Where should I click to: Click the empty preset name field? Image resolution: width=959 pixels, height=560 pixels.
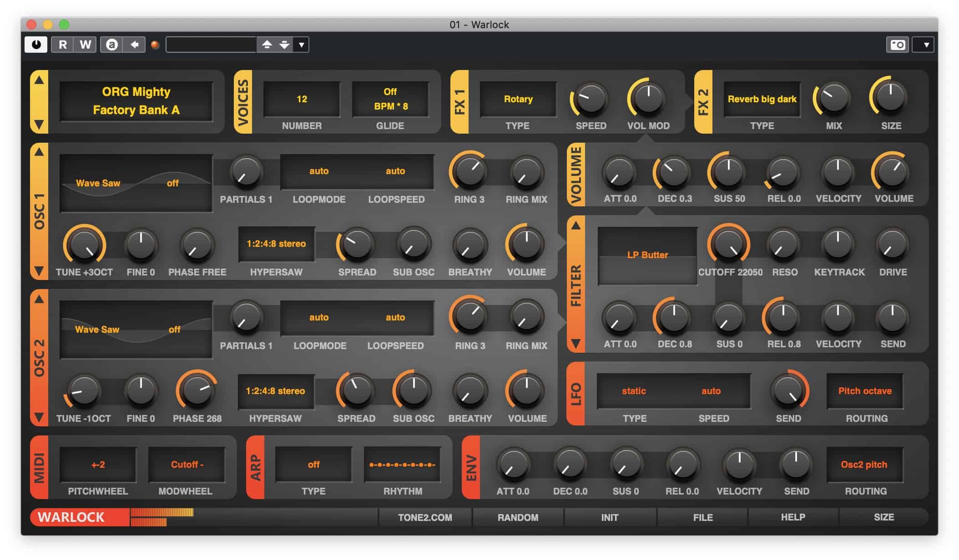[x=212, y=45]
